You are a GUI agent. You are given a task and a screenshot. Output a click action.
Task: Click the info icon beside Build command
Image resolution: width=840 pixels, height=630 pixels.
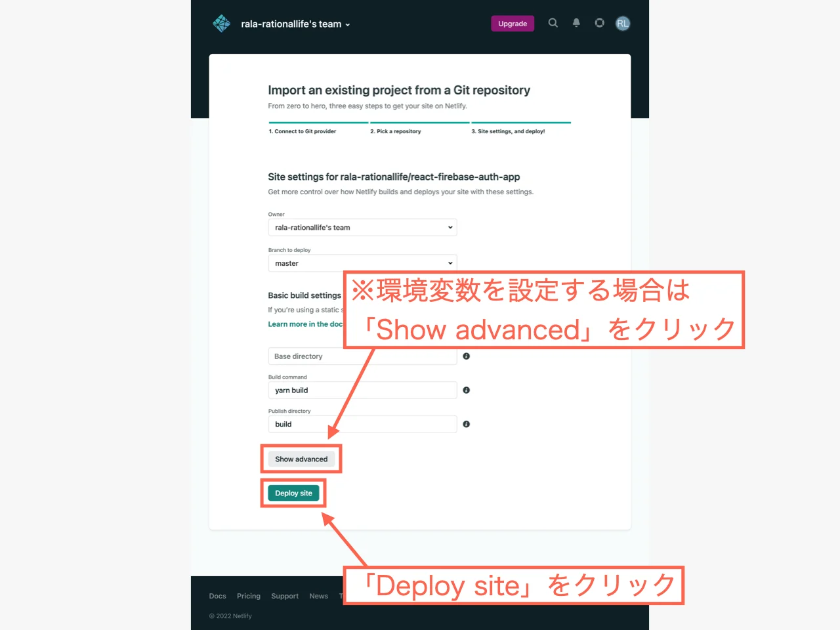point(466,390)
